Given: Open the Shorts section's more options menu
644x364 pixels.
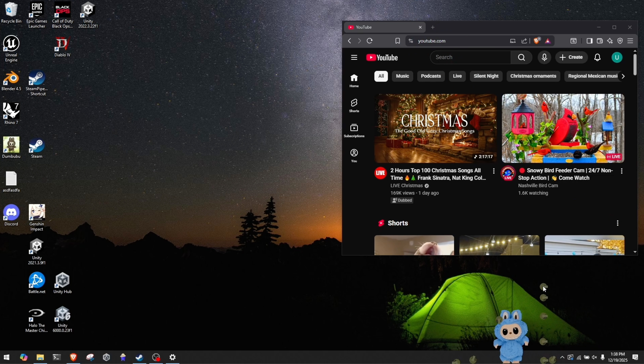Looking at the screenshot, I should point(617,223).
